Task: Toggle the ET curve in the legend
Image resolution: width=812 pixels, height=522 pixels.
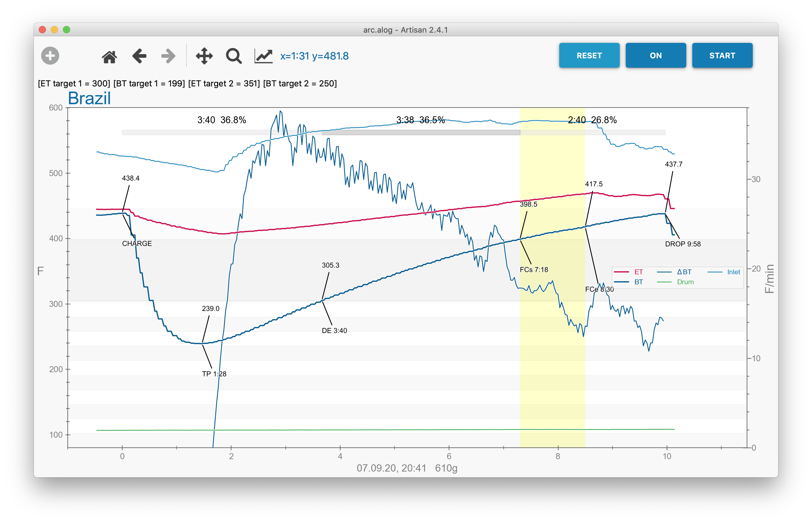Action: tap(639, 272)
